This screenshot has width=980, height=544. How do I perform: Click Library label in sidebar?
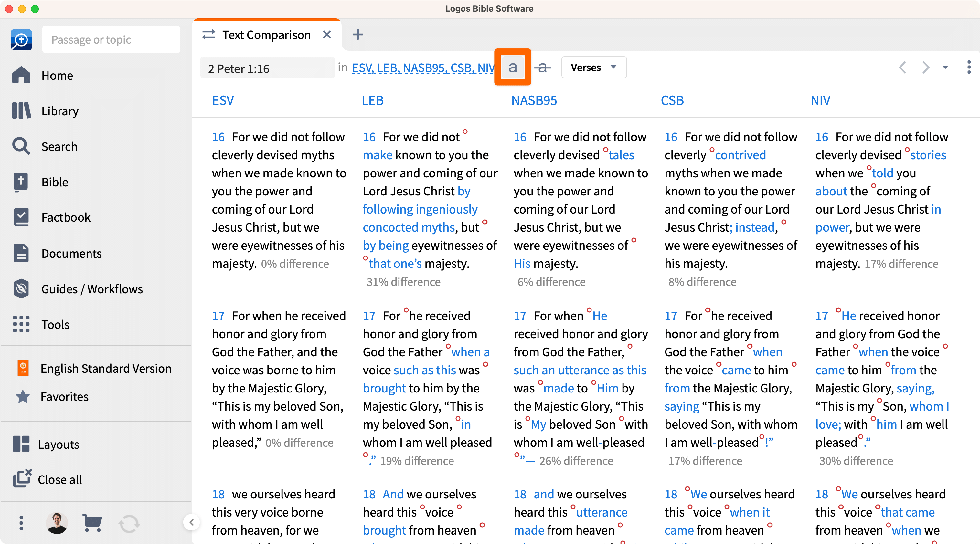point(60,111)
